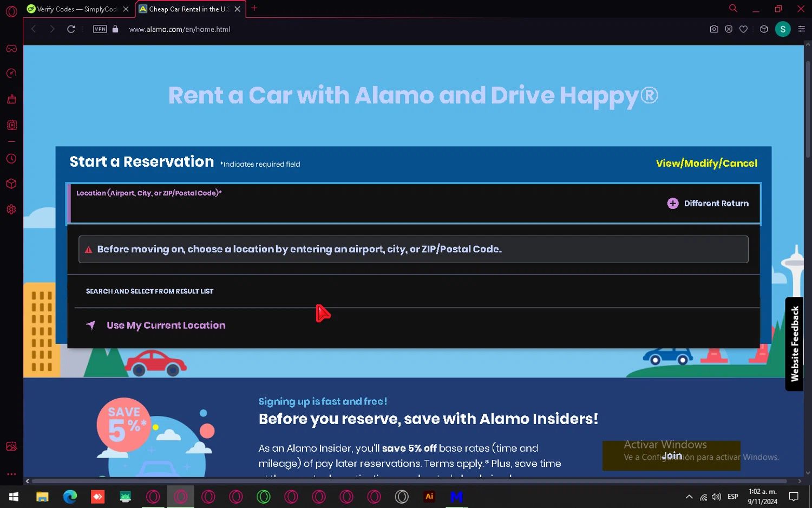The height and width of the screenshot is (508, 812).
Task: Click the vertical page scrollbar
Action: click(x=808, y=108)
